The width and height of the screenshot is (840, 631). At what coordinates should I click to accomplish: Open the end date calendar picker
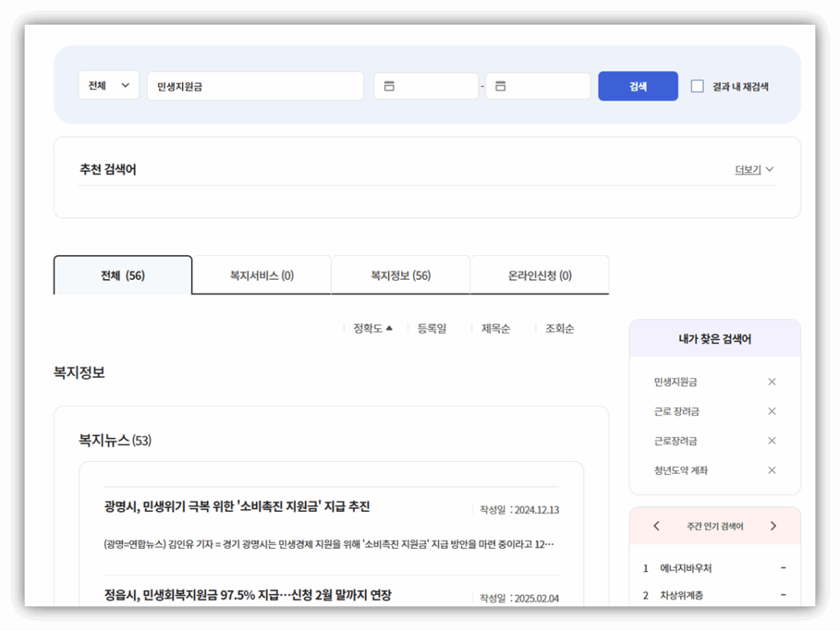500,86
